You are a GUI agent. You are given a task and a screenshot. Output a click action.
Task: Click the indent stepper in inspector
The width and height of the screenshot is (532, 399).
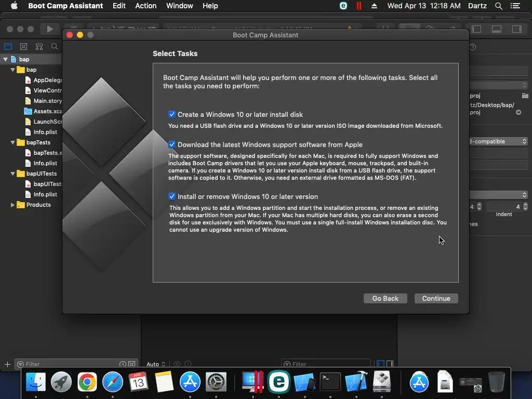click(525, 206)
